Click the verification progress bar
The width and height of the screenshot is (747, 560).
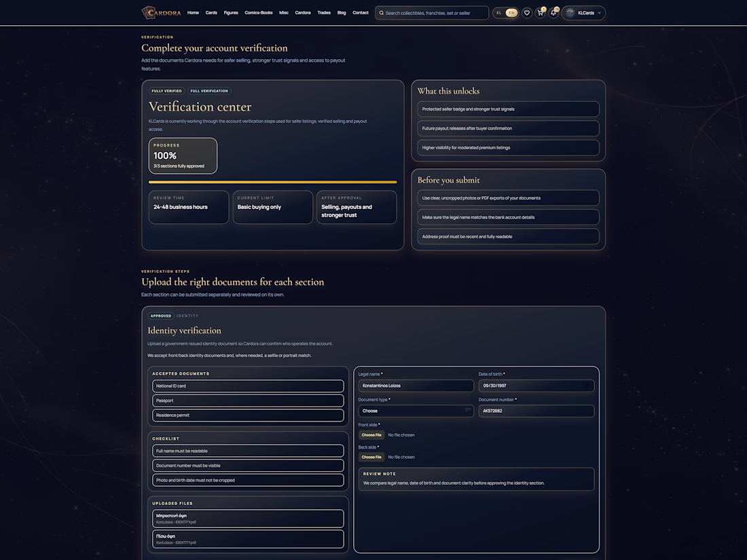coord(272,182)
